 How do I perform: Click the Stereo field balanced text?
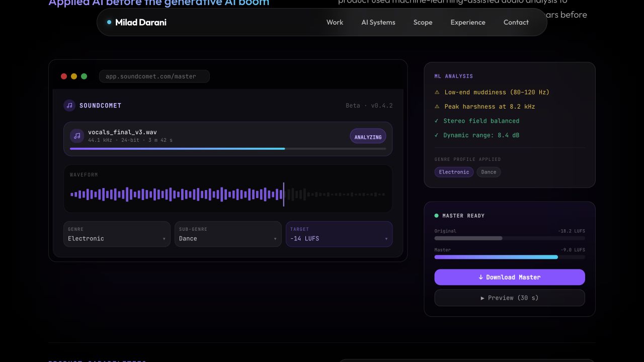(x=481, y=121)
